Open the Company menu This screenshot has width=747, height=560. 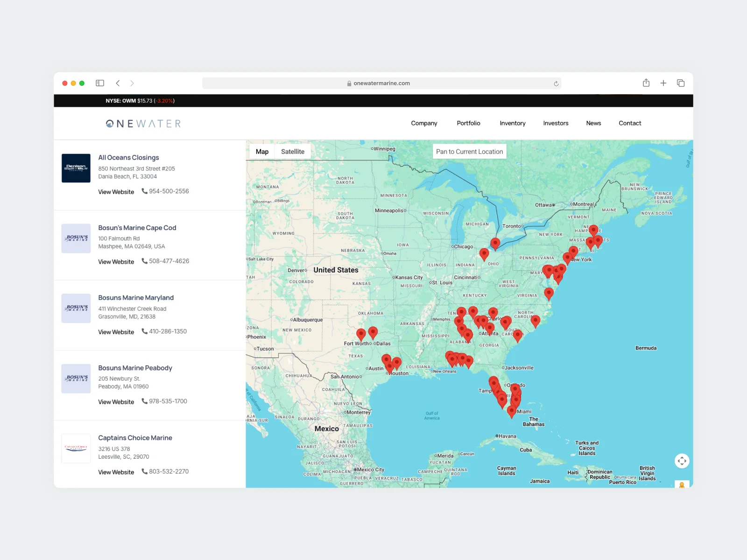tap(424, 123)
